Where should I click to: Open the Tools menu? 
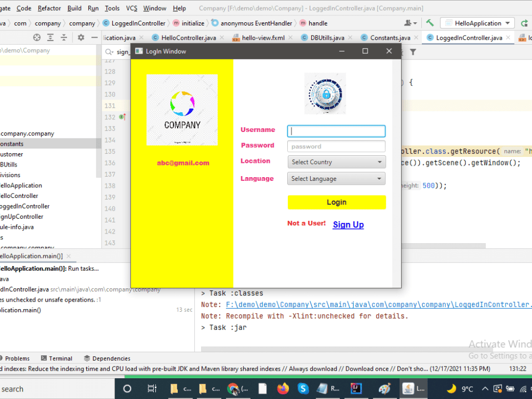tap(112, 8)
